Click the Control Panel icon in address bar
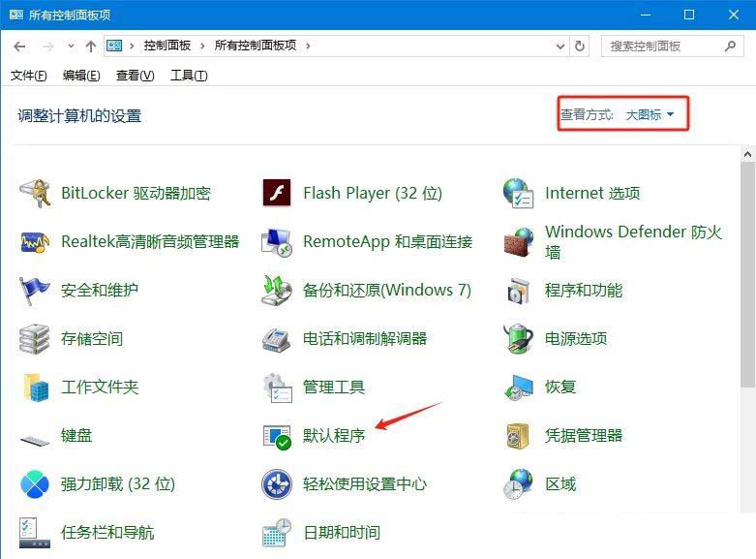 [114, 46]
